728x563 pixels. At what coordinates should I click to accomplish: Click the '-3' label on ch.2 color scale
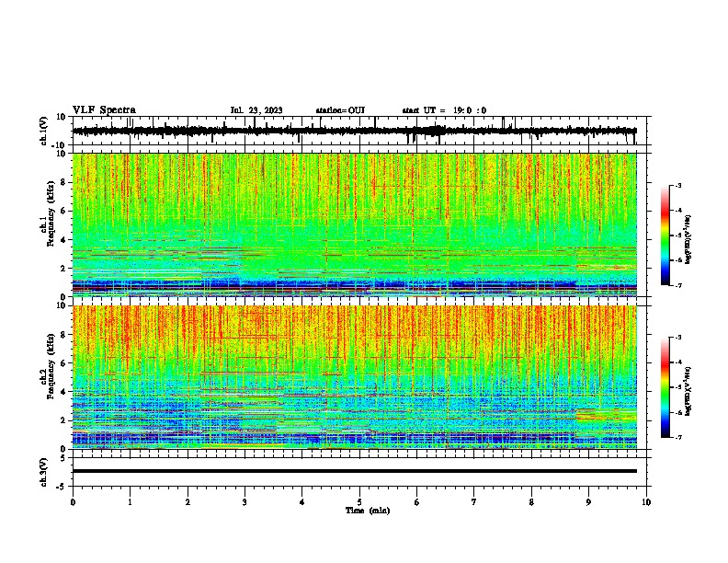678,338
